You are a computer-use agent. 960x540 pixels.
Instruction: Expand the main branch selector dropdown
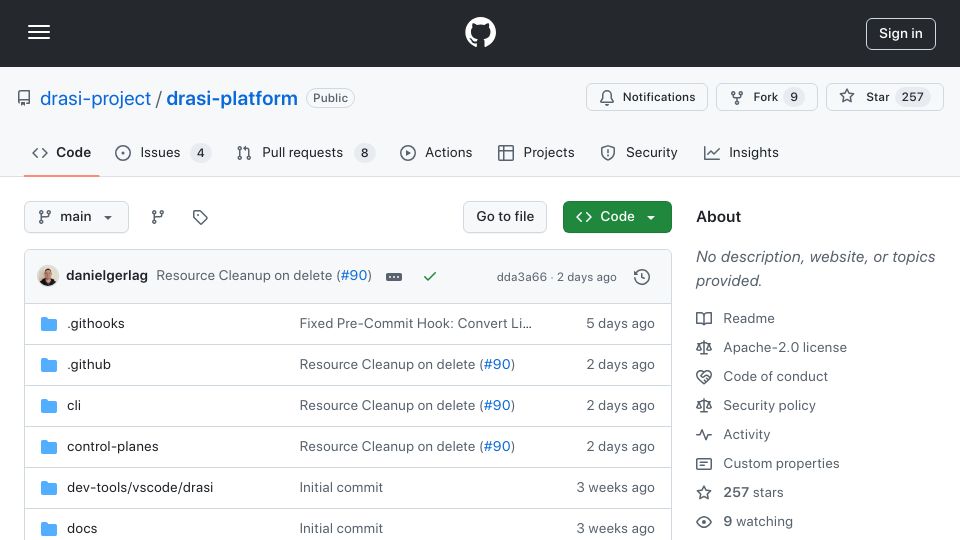point(77,217)
